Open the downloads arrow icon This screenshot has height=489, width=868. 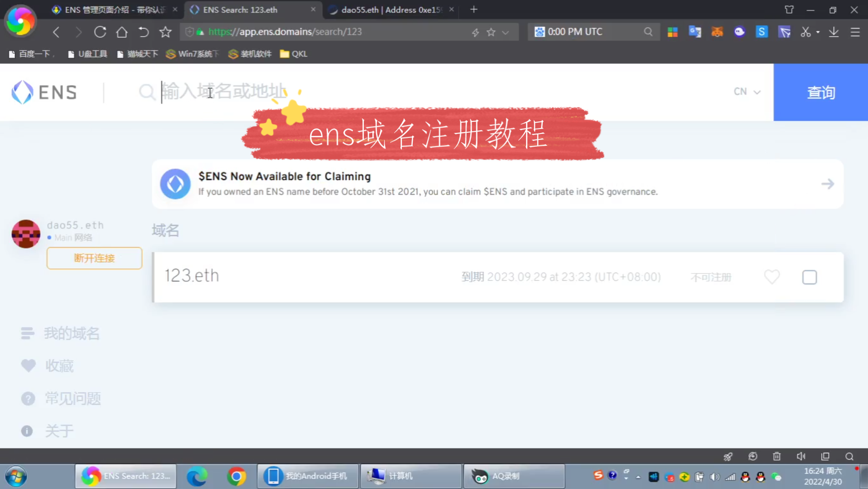[x=834, y=32]
